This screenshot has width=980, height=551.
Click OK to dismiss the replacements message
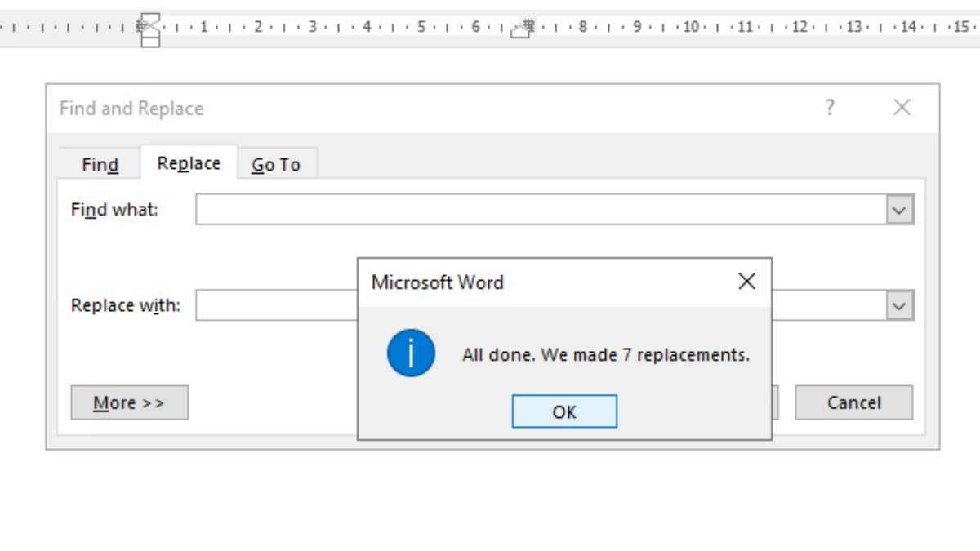click(563, 411)
